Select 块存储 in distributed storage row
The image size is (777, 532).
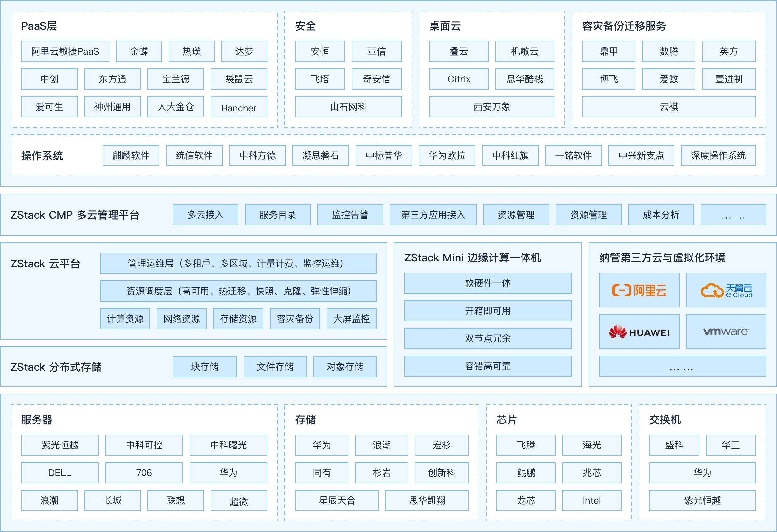coord(204,367)
